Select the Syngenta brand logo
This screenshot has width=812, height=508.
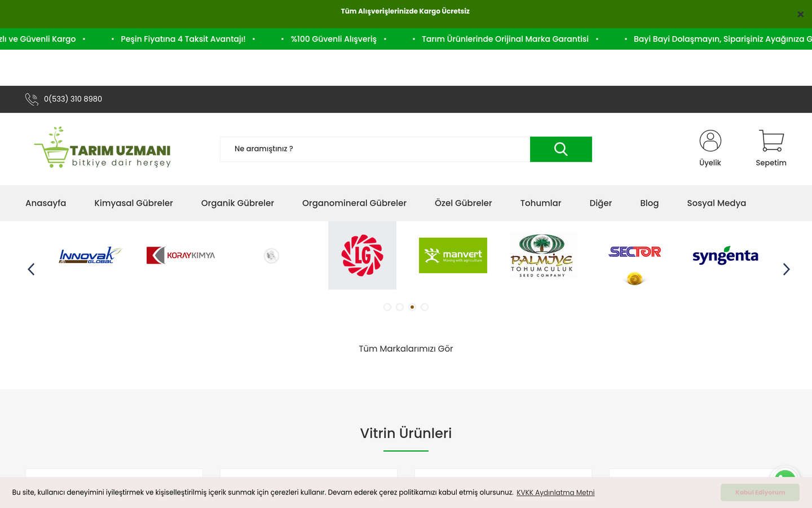725,256
